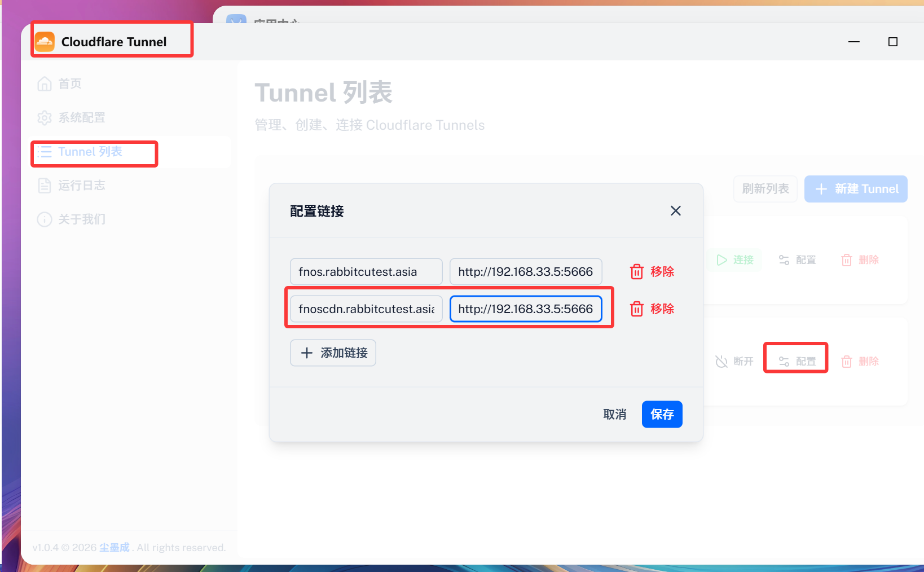Focus the second row's service URL field

(x=525, y=309)
